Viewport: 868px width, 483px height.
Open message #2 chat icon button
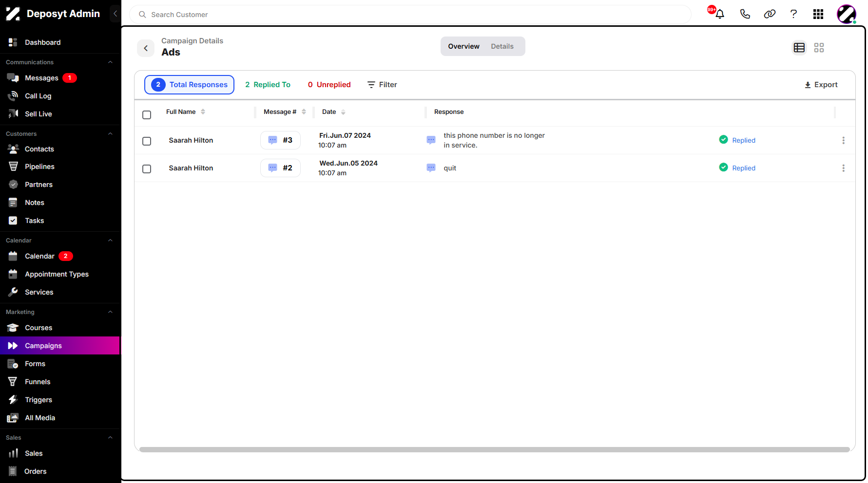(280, 168)
